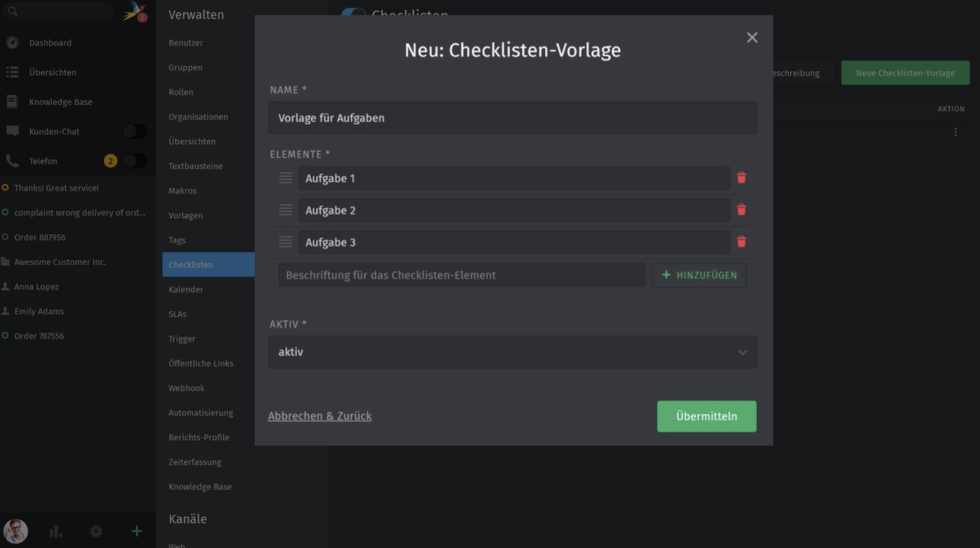Click the green plus icon to create new
Screen dimensions: 980x548
coord(136,530)
